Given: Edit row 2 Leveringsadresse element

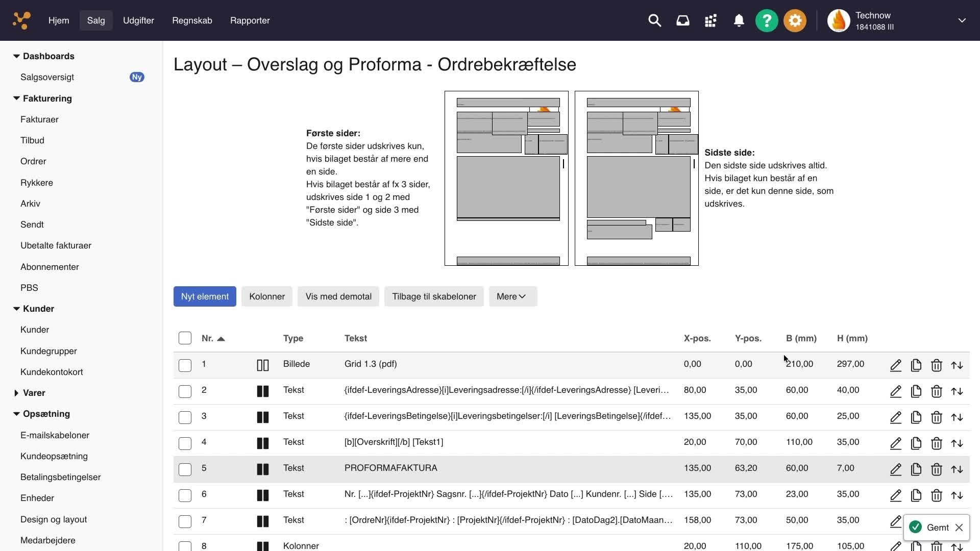Looking at the screenshot, I should [895, 391].
